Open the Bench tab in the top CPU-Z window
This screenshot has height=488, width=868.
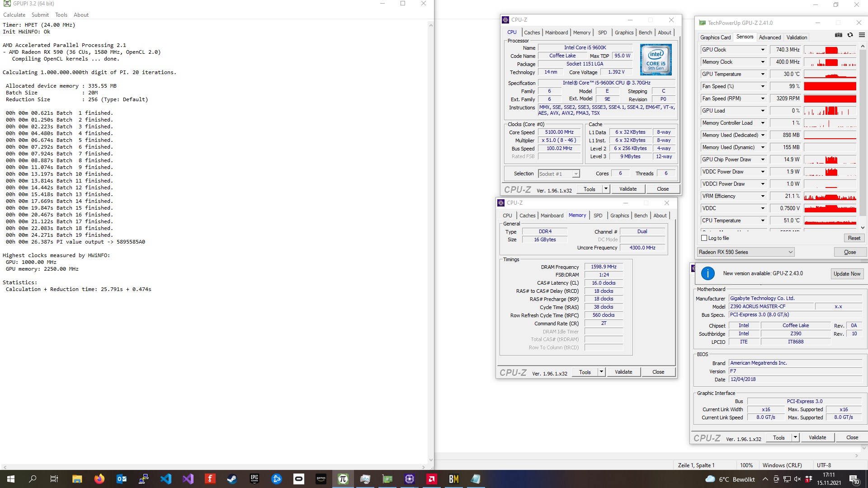pos(645,33)
